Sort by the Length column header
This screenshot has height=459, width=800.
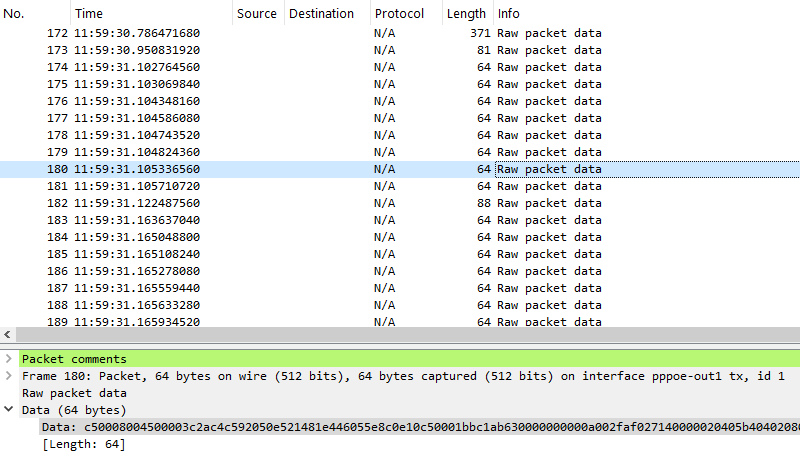click(x=468, y=13)
